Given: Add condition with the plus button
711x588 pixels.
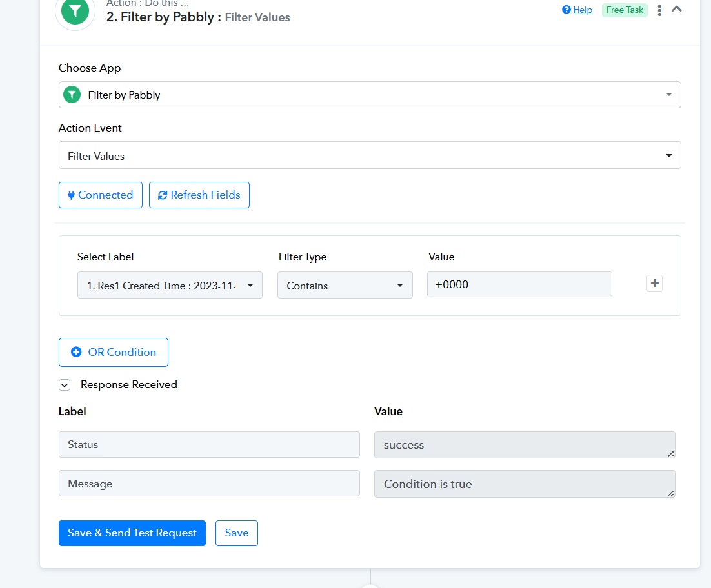Looking at the screenshot, I should [654, 284].
